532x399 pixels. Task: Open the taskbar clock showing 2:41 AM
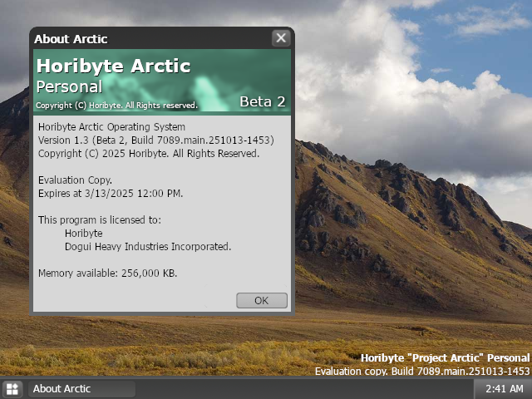pyautogui.click(x=504, y=389)
